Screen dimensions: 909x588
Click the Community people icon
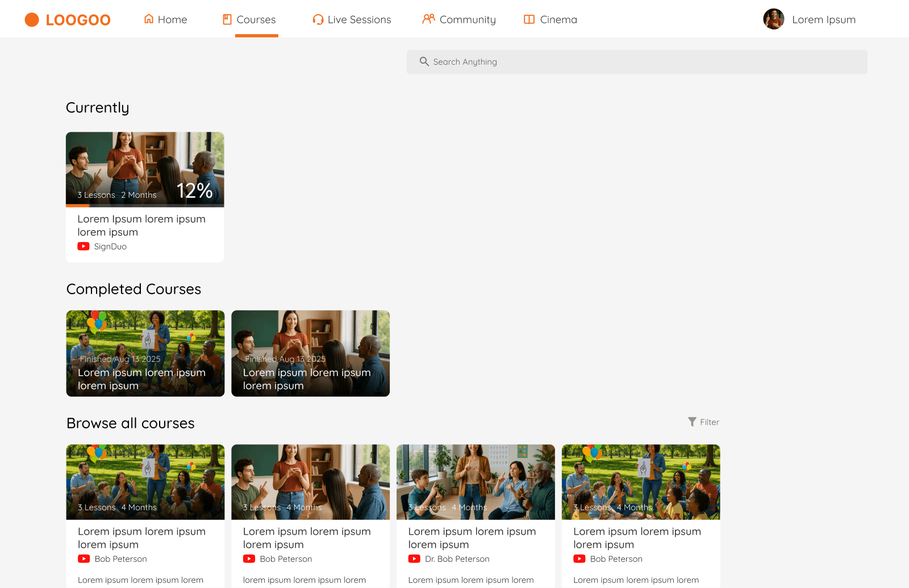point(428,19)
